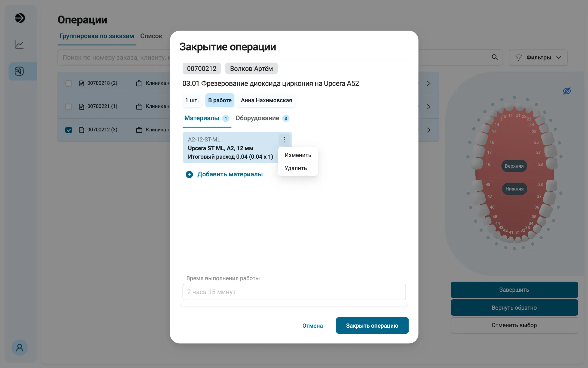The width and height of the screenshot is (588, 368).
Task: Open the Список tab
Action: (151, 36)
